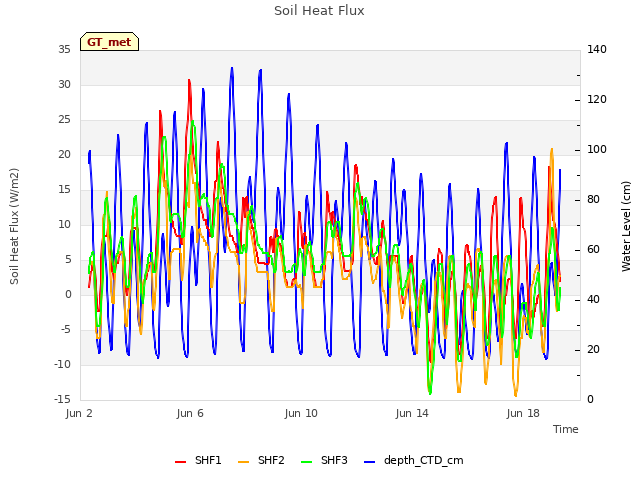Screen dimensions: 640x480
Task: Click the SHF1 legend entry
Action: pyautogui.click(x=198, y=461)
